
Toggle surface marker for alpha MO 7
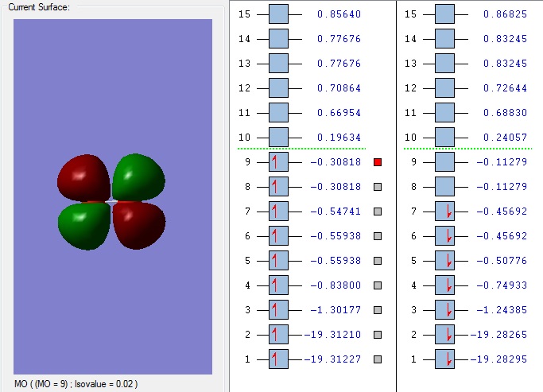[378, 212]
